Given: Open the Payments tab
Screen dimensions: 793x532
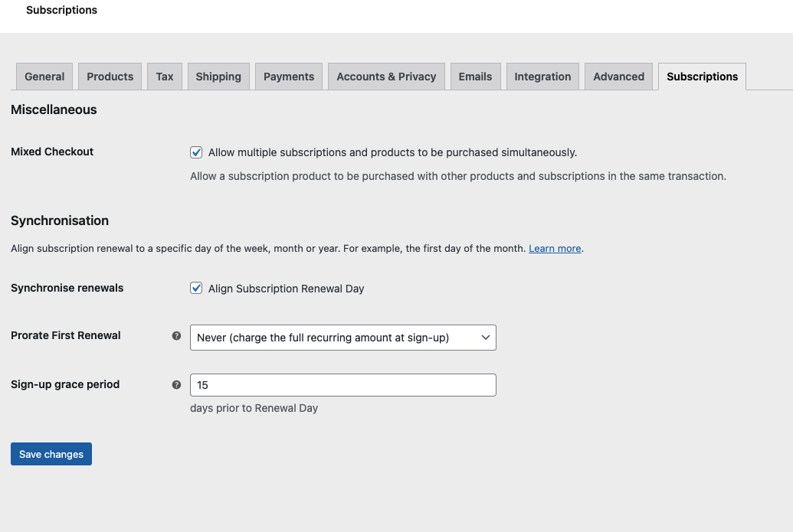Looking at the screenshot, I should [289, 77].
